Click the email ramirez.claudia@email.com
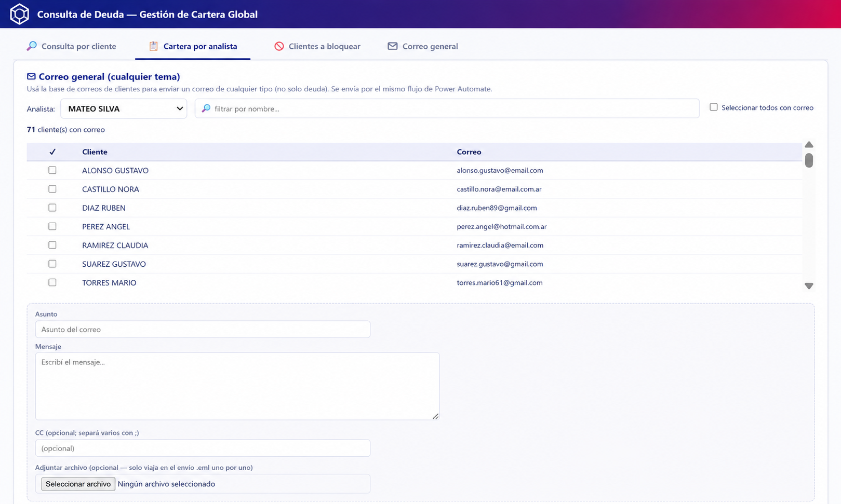This screenshot has width=841, height=504. 500,245
